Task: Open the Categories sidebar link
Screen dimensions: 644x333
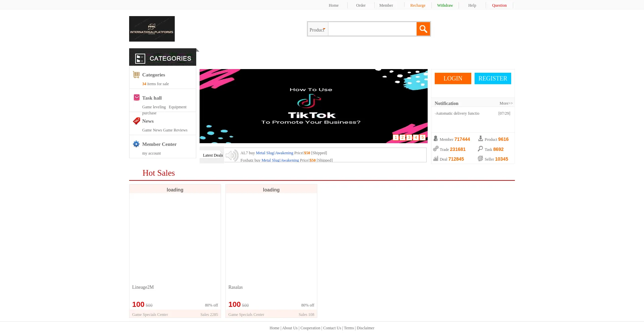Action: point(154,75)
